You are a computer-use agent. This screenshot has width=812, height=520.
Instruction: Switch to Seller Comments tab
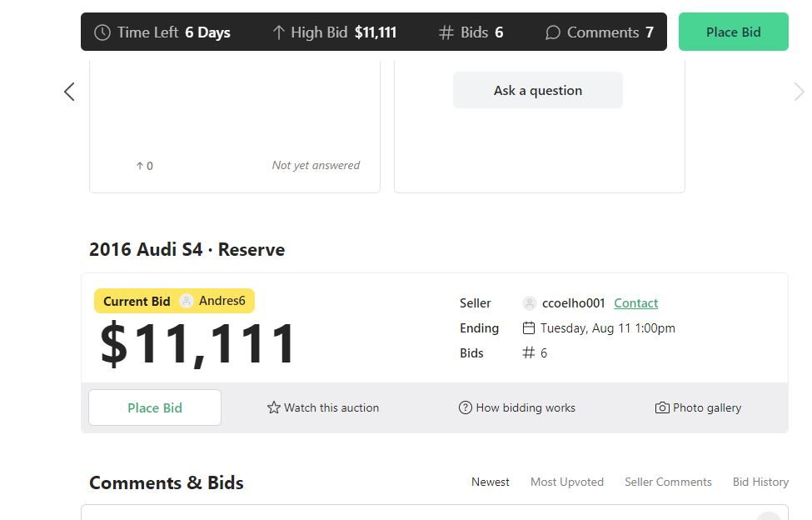click(668, 482)
